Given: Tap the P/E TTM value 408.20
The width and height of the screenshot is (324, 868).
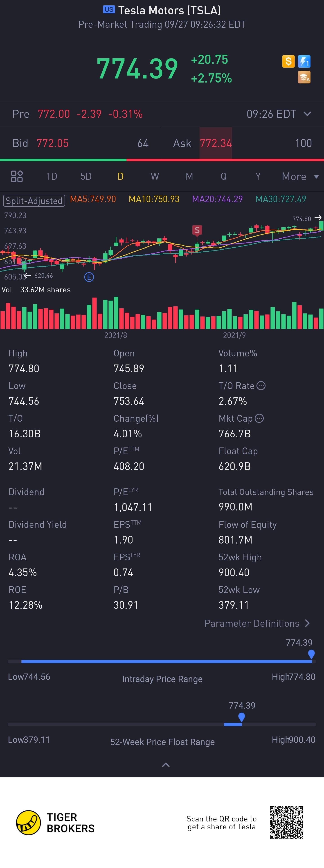Looking at the screenshot, I should coord(129,466).
